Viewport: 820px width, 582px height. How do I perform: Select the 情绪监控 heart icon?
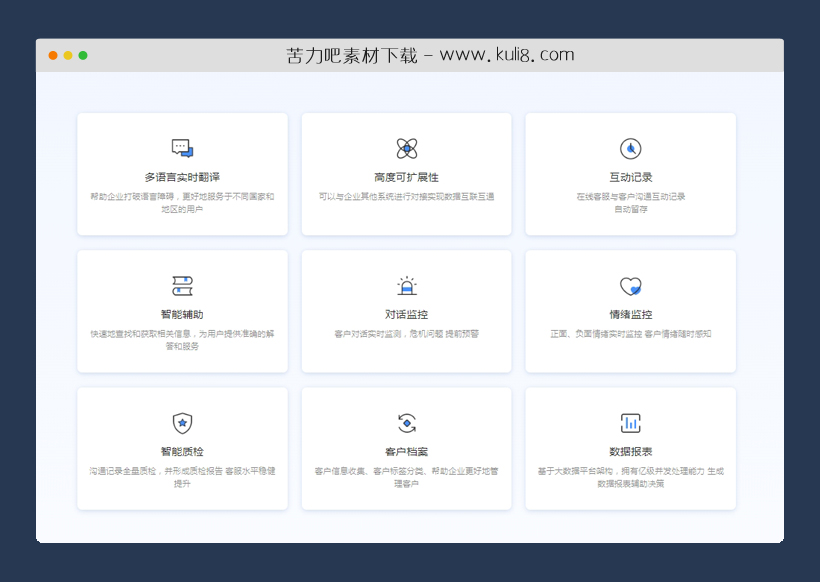coord(629,283)
